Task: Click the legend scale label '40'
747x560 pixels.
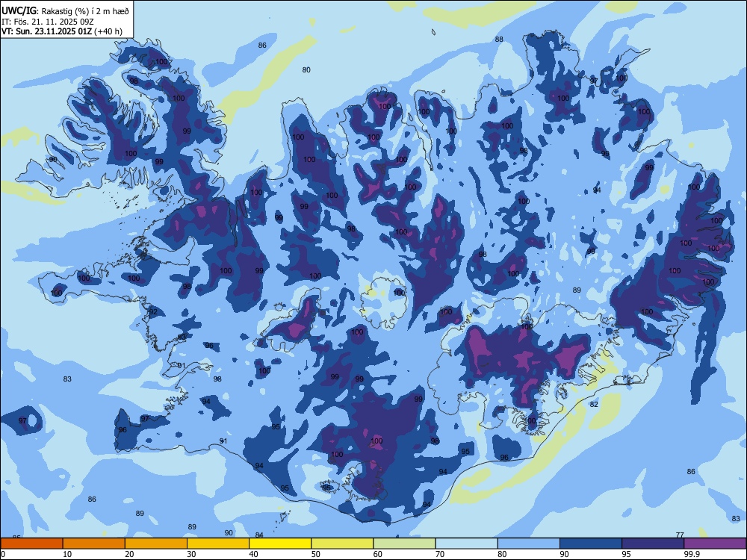Action: point(253,554)
